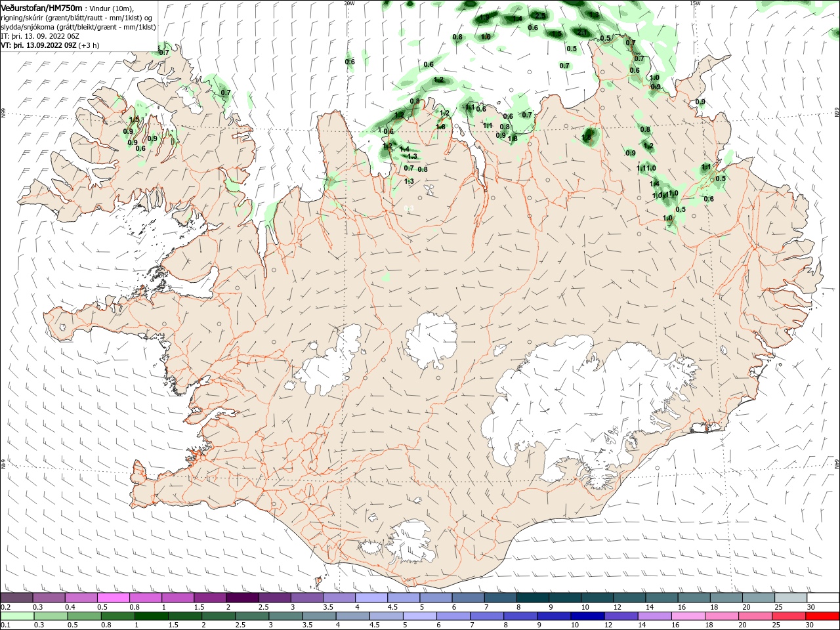Click the 20W longitude label

(x=349, y=3)
